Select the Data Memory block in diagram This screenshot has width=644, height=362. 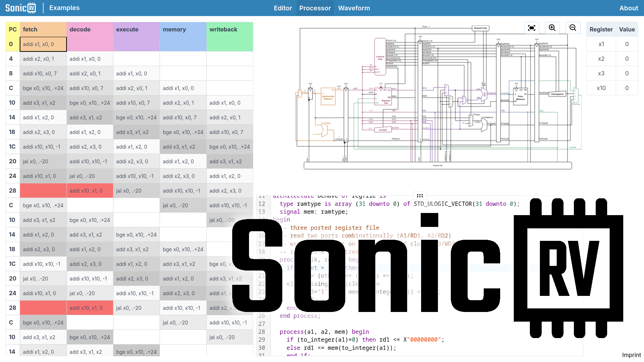coord(520,97)
